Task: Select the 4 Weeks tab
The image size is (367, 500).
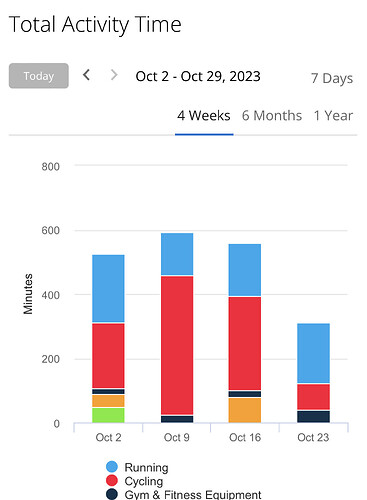Action: 204,116
